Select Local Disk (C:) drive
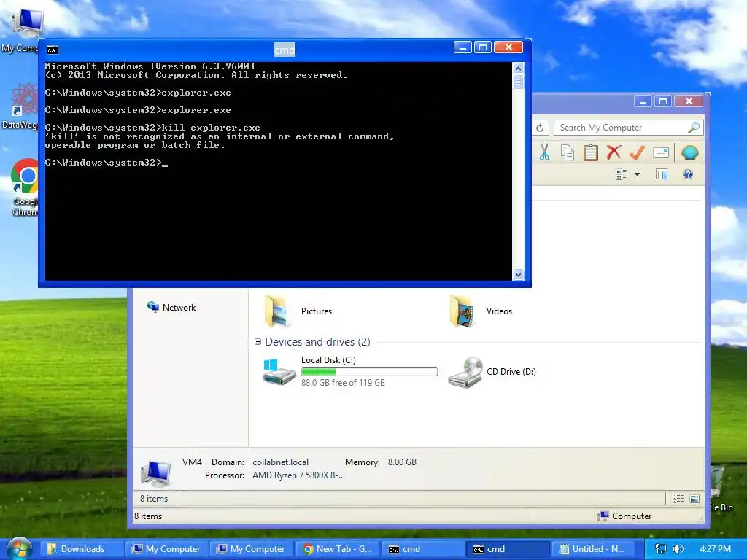This screenshot has height=560, width=747. [x=350, y=371]
